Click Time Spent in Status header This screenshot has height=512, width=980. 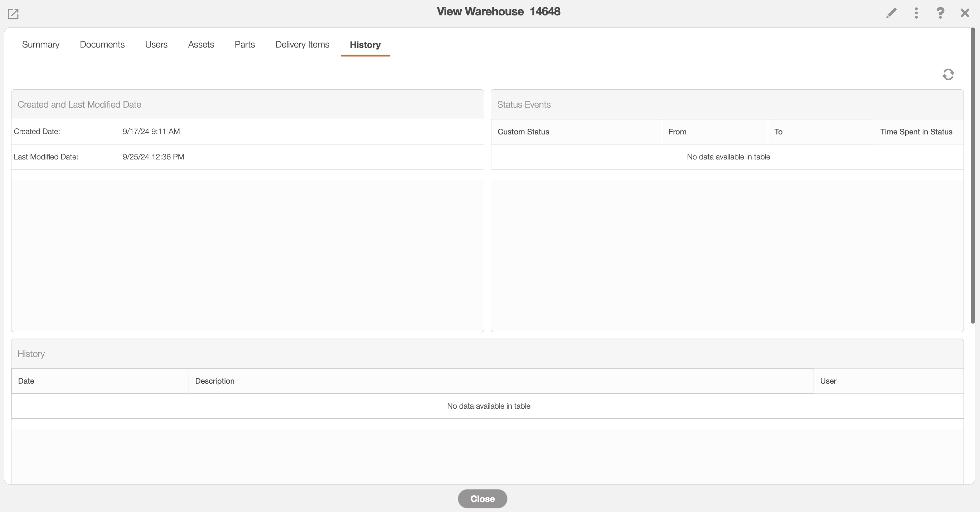coord(916,132)
